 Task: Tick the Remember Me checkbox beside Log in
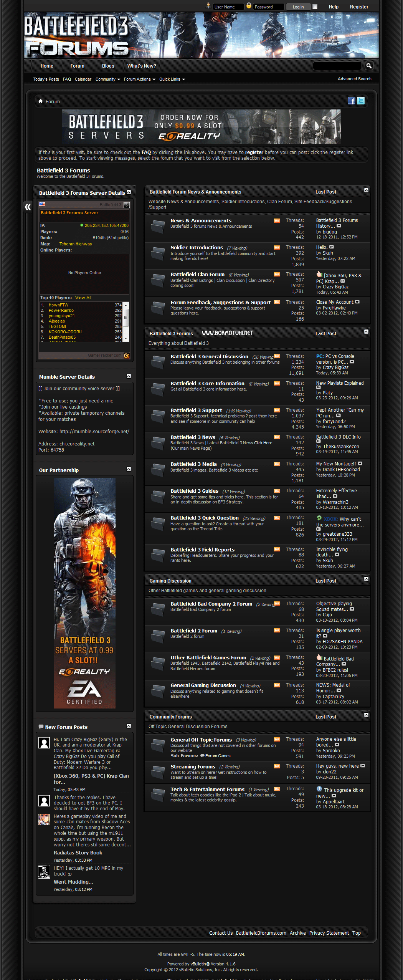[x=315, y=7]
